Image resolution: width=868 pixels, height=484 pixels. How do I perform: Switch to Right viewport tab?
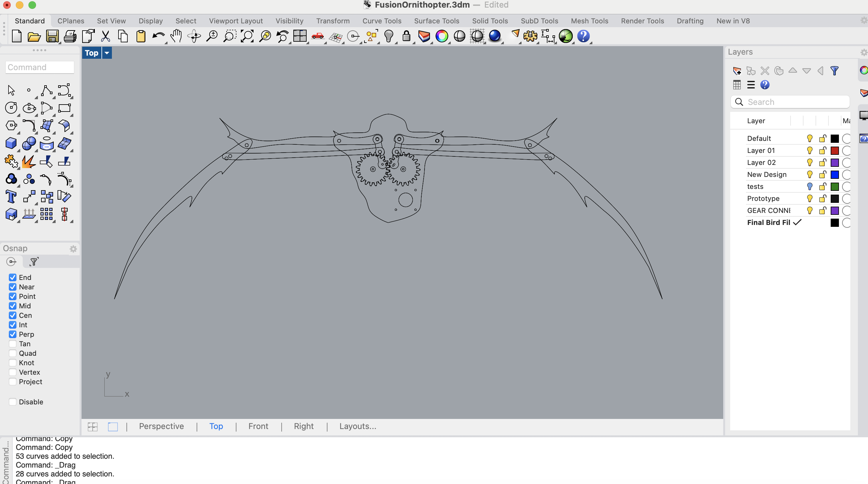(303, 426)
